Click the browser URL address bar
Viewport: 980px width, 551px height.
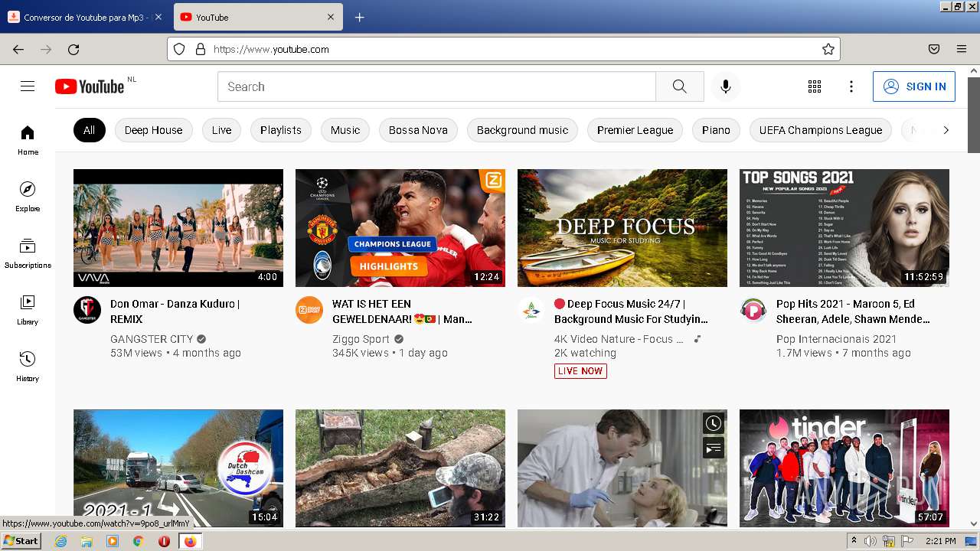(x=505, y=49)
